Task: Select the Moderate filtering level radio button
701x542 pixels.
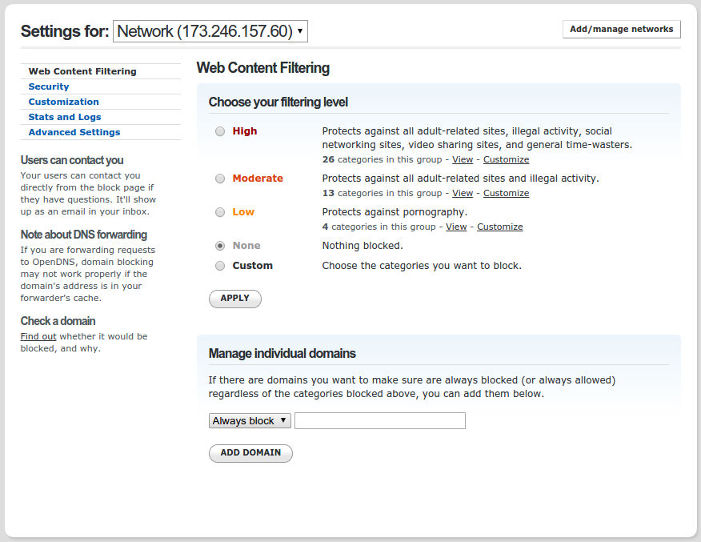Action: (220, 178)
